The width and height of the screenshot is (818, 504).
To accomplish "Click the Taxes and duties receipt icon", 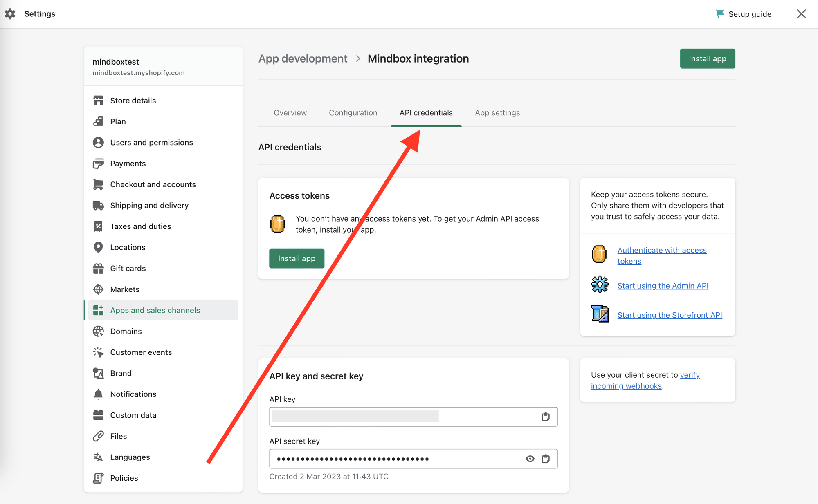I will point(98,226).
